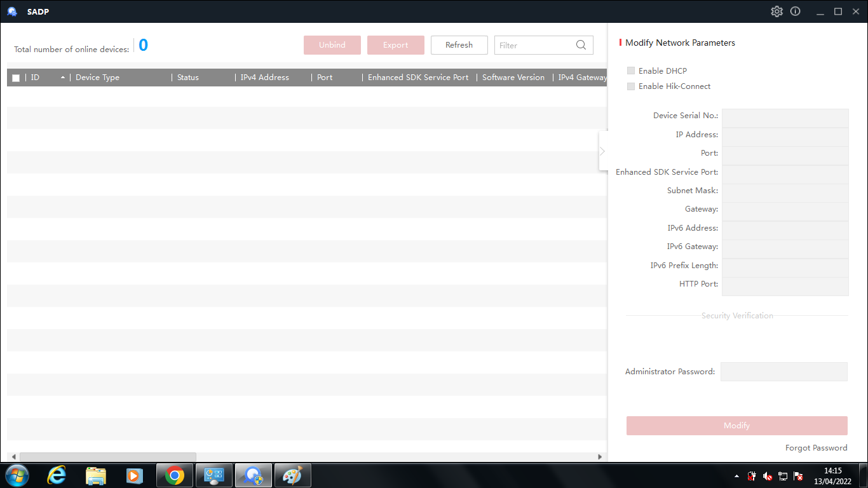The image size is (868, 488).
Task: Toggle the Enable DHCP checkbox
Action: click(631, 71)
